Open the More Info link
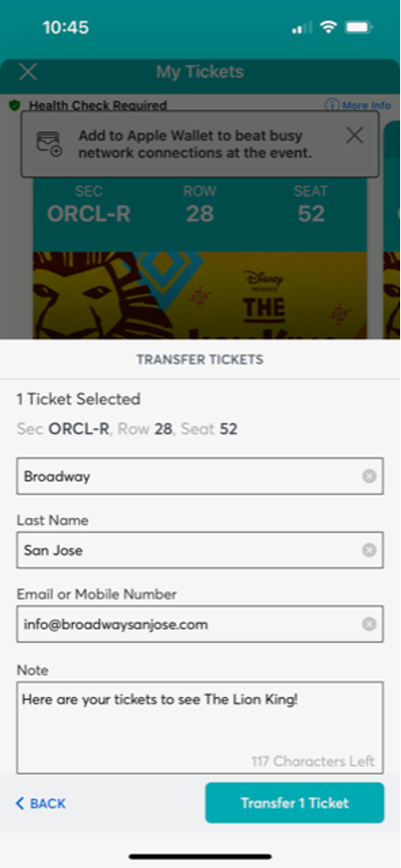Screen dimensions: 401x868 (358, 105)
